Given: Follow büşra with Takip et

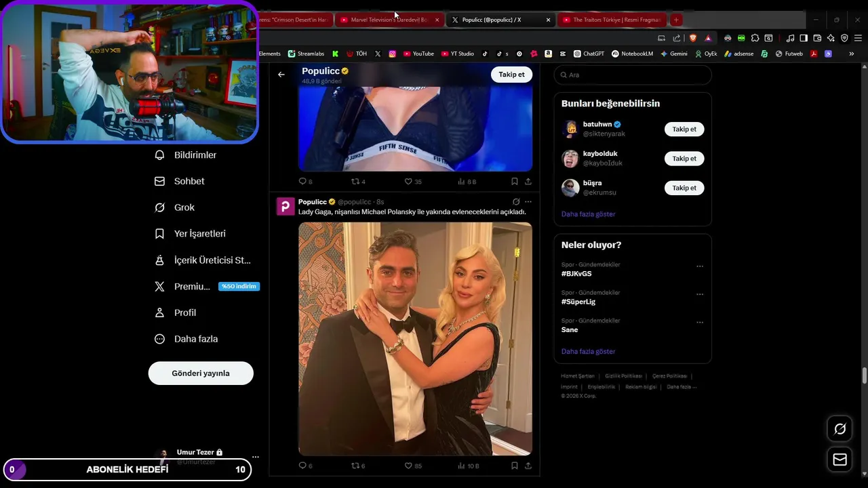Looking at the screenshot, I should coord(684,188).
